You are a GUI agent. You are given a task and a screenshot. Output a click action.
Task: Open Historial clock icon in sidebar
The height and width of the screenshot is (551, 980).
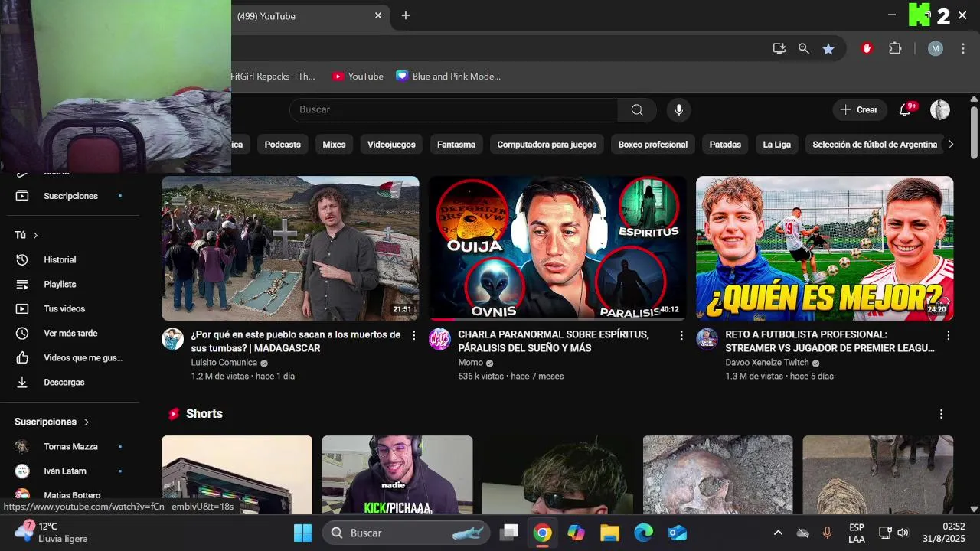coord(22,259)
